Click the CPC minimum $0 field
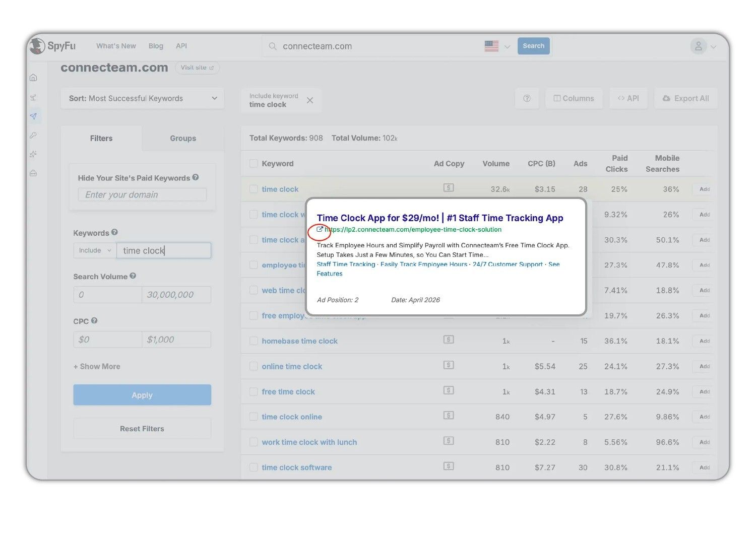 pos(108,340)
